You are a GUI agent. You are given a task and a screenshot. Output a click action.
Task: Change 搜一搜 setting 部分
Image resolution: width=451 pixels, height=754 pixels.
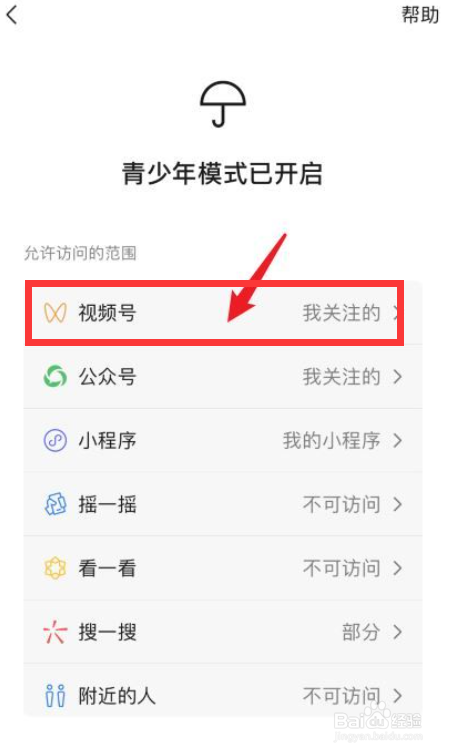pyautogui.click(x=361, y=632)
